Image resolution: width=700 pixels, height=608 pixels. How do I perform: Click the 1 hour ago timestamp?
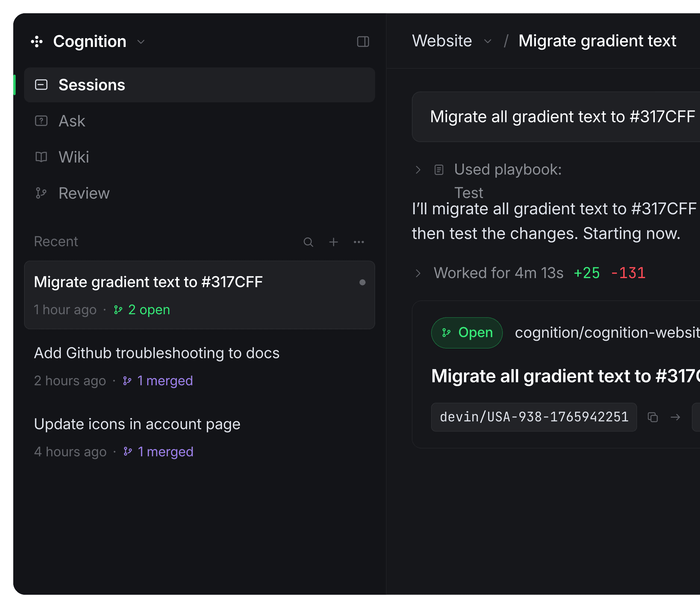65,310
